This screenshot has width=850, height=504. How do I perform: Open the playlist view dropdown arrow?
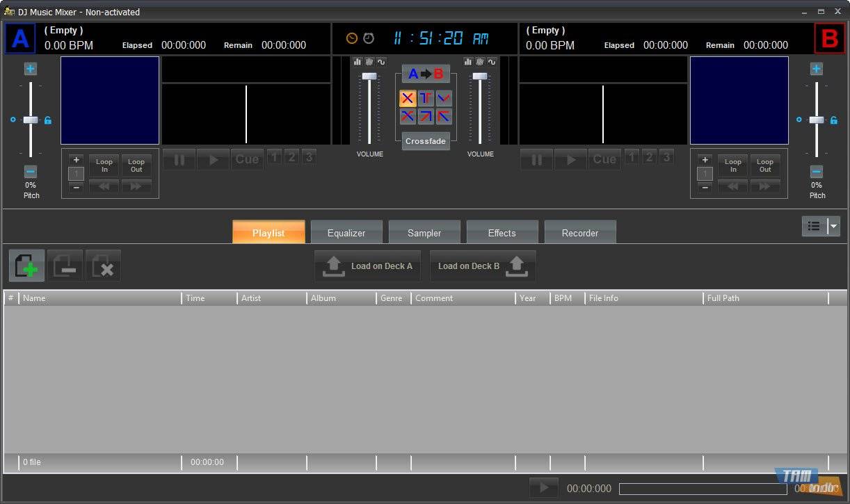[x=834, y=226]
